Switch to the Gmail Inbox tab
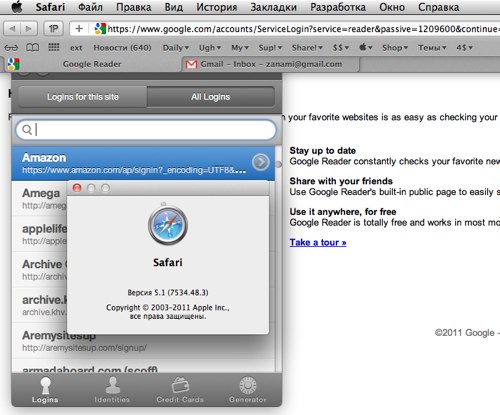This screenshot has height=415, width=500. 271,64
